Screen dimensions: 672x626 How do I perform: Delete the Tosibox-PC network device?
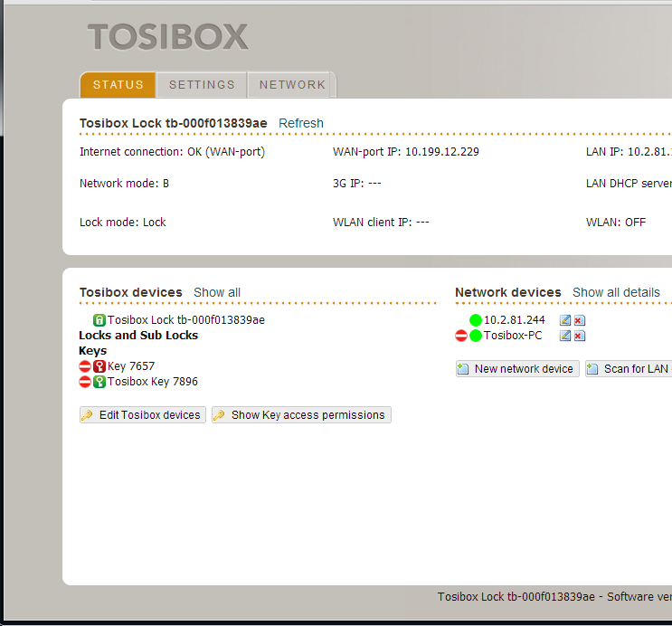tap(580, 336)
